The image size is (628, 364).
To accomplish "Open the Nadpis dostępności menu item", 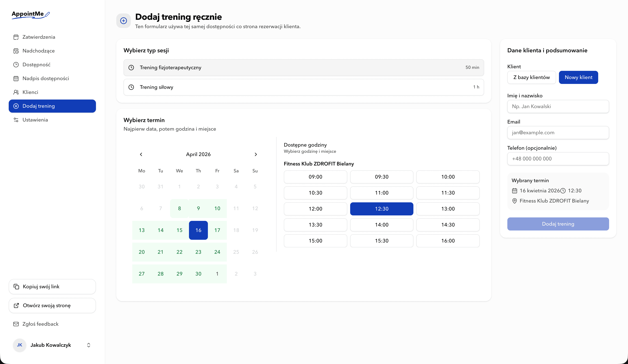I will pyautogui.click(x=46, y=78).
